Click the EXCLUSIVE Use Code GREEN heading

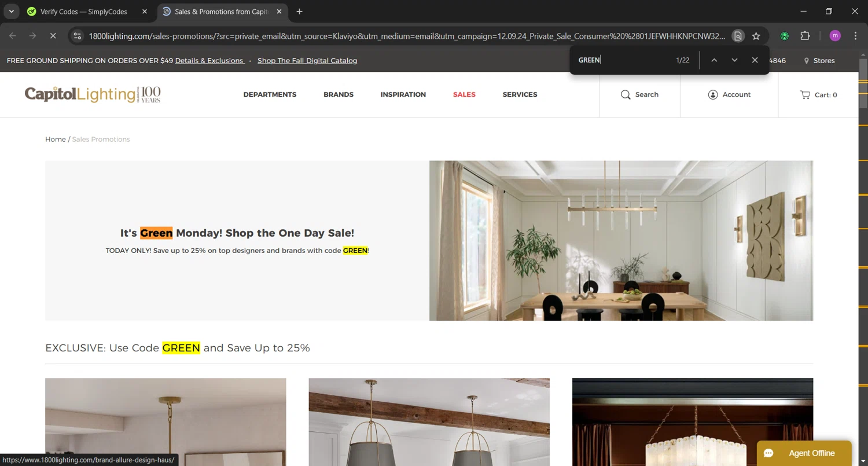click(178, 348)
